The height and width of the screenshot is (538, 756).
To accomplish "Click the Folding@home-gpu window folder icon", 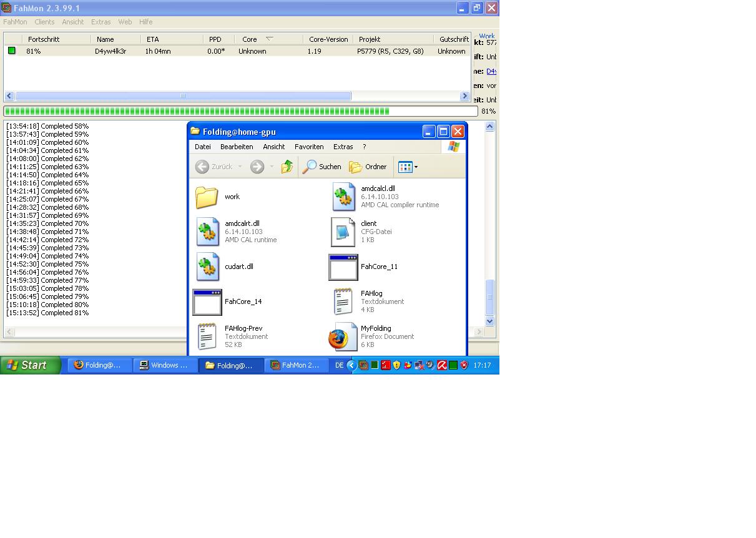I will [195, 131].
